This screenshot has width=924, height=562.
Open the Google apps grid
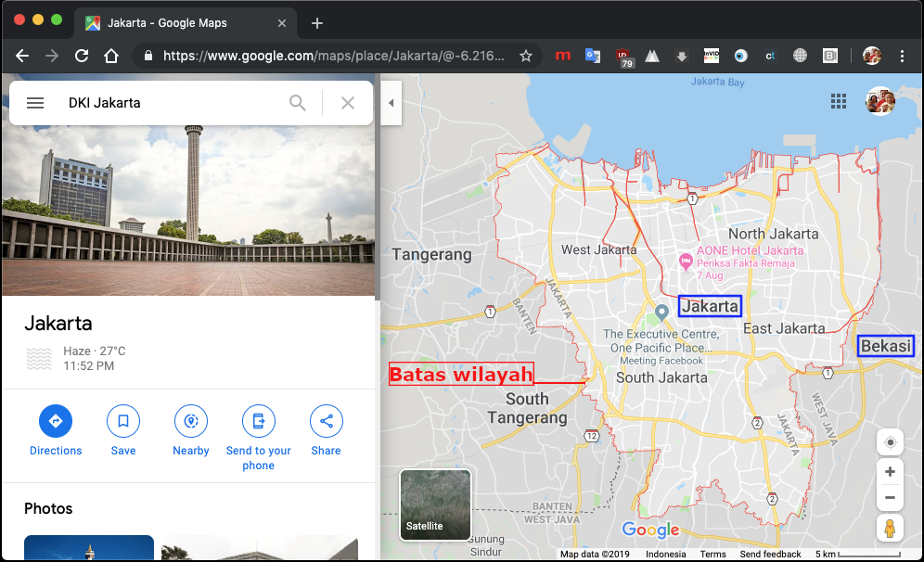839,101
